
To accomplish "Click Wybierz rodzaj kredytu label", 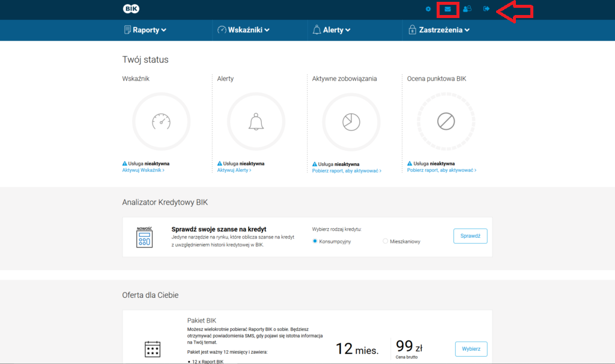I will tap(336, 229).
